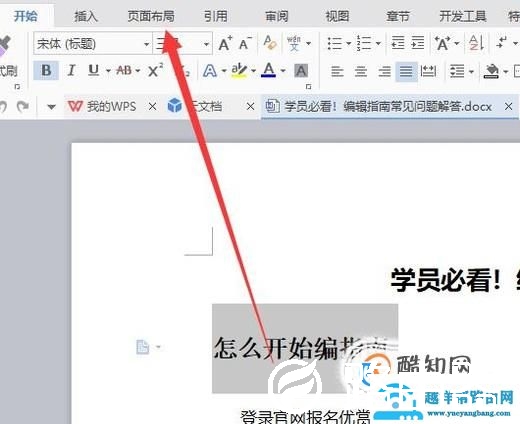
Task: Click the redo arrow icon
Action: point(23,107)
